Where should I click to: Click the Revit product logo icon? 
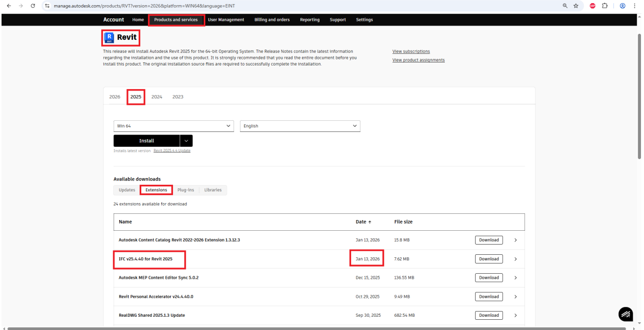click(x=109, y=37)
